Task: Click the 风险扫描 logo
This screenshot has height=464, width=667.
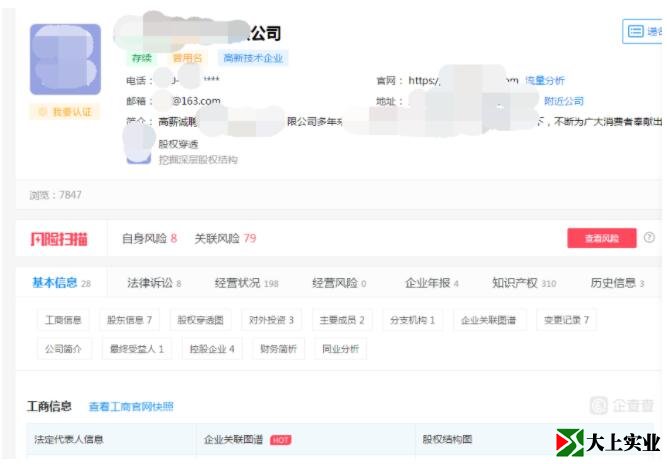Action: point(58,239)
